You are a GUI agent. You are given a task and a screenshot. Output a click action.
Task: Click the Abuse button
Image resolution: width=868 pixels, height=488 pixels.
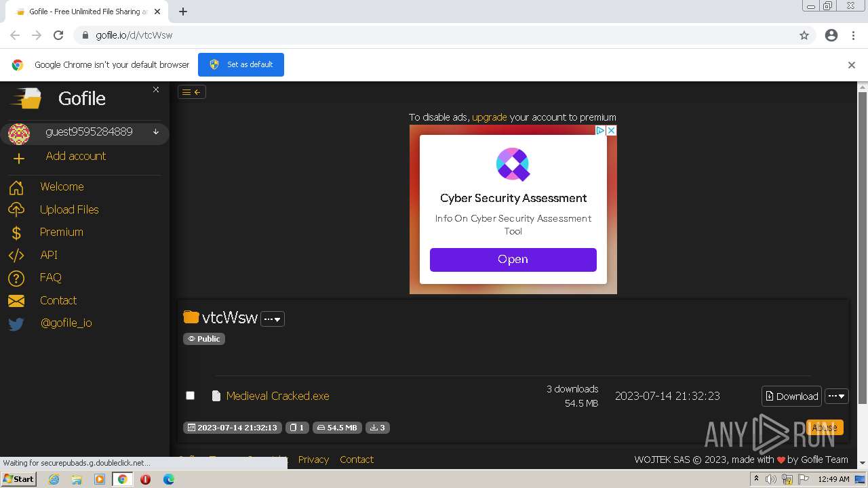coord(825,427)
